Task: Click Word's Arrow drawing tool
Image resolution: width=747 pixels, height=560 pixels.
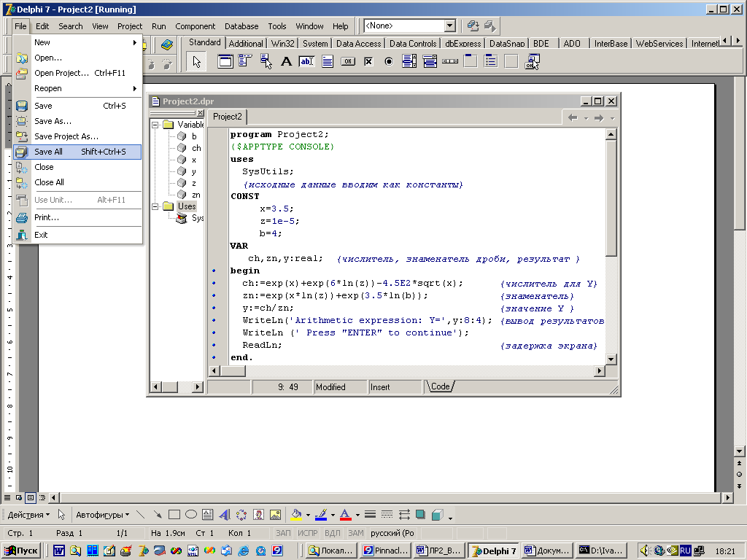Action: pos(158,515)
